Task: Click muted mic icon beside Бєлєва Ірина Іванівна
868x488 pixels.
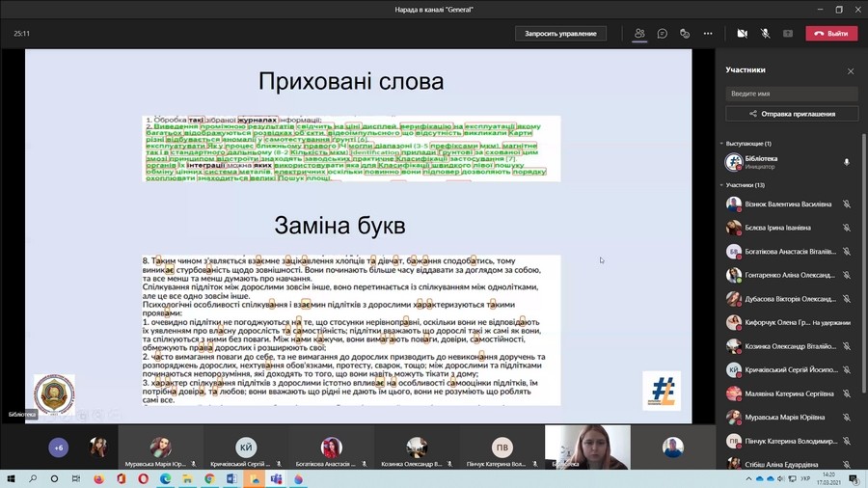Action: (847, 228)
